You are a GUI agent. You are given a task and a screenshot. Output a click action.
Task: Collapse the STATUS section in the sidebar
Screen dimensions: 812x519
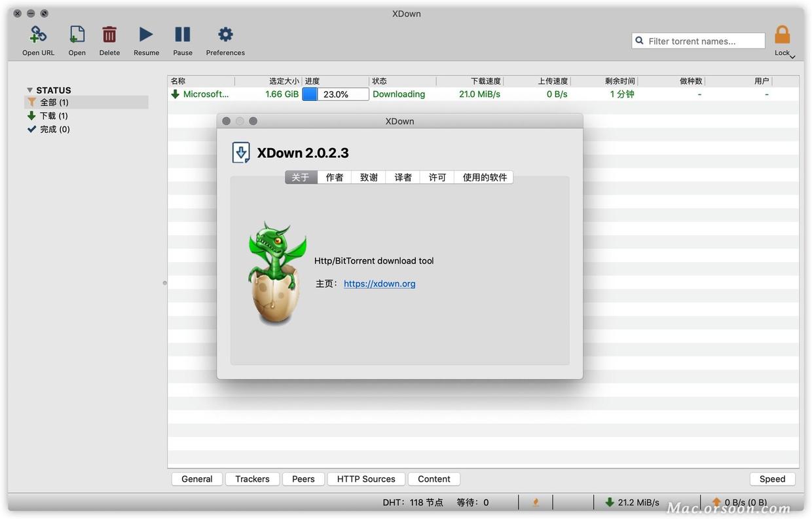(29, 90)
